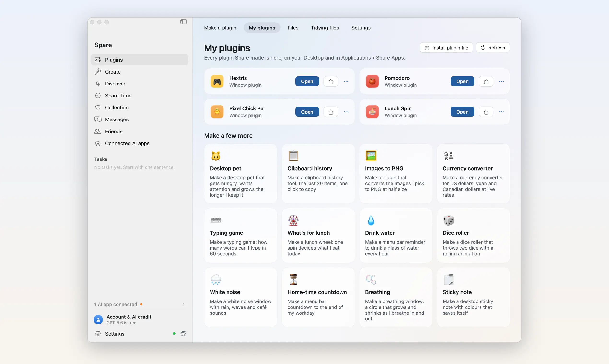The height and width of the screenshot is (364, 609).
Task: Open Discover section
Action: click(x=139, y=84)
